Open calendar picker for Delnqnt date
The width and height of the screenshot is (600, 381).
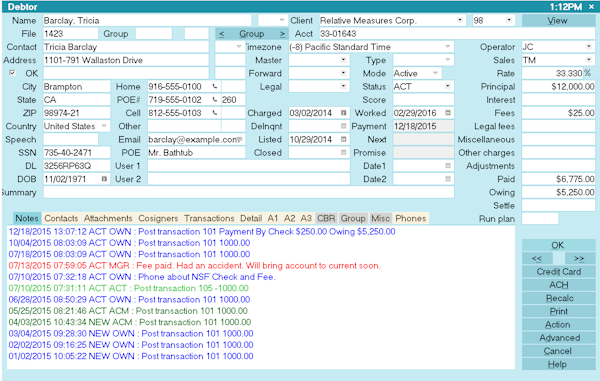[343, 126]
